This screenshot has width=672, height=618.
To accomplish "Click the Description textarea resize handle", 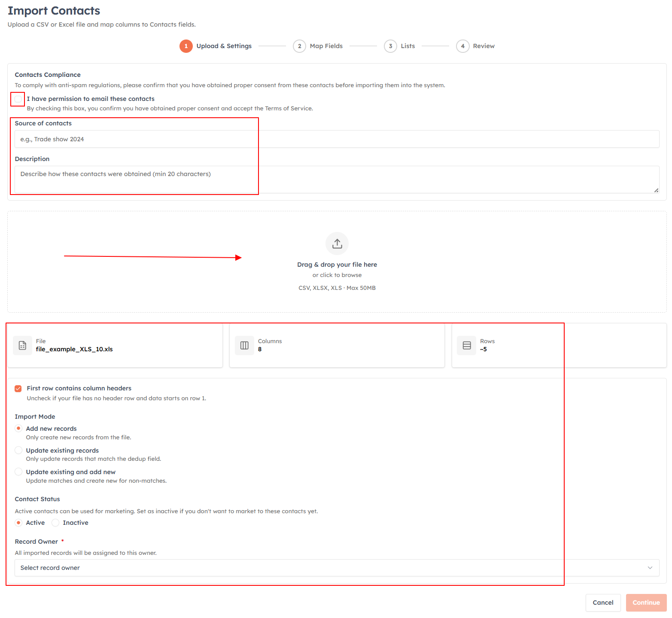I will click(x=656, y=190).
